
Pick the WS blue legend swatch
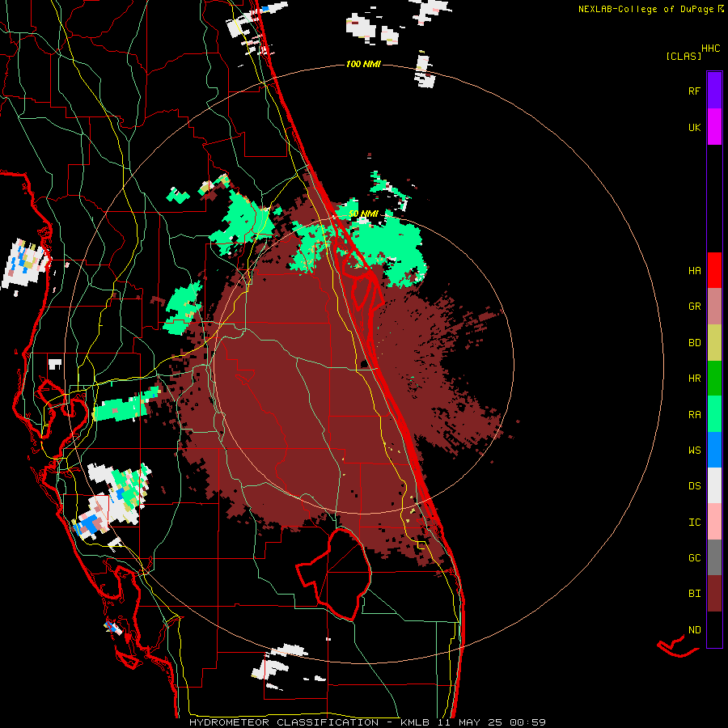[x=714, y=450]
